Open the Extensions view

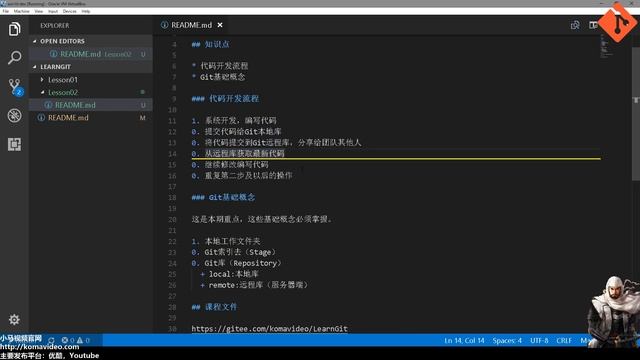click(14, 144)
